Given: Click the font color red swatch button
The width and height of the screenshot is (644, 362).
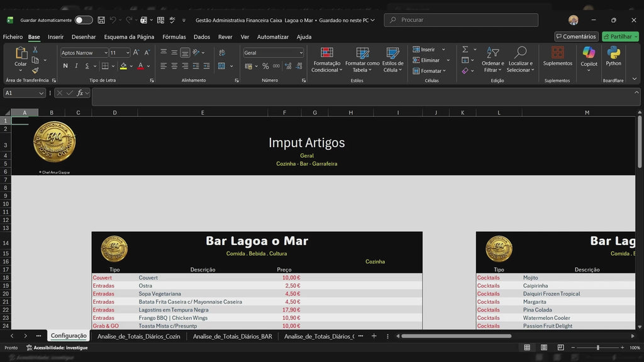Looking at the screenshot, I should [x=140, y=66].
